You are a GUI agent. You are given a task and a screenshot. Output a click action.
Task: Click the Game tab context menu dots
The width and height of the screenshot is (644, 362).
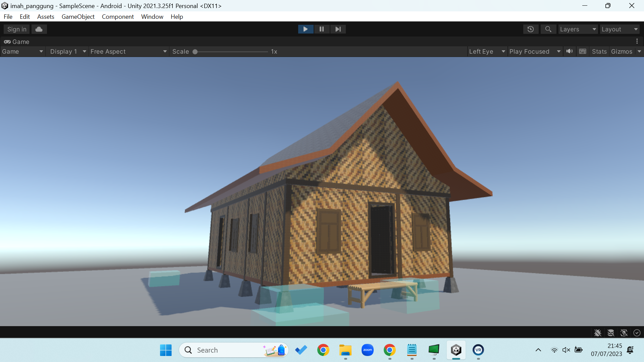pos(637,41)
